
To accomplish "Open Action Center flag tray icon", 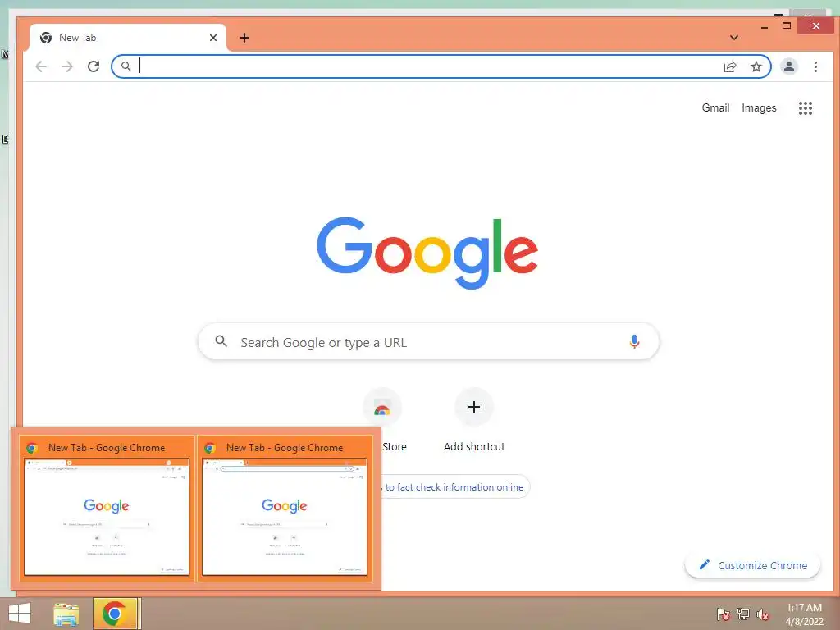I will point(724,614).
